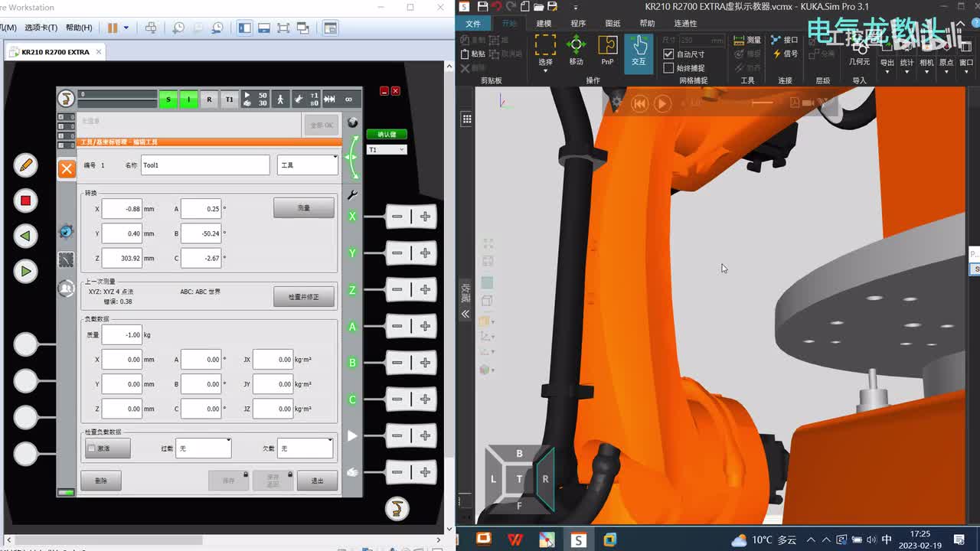The image size is (980, 551).
Task: Enter VMware full screen mode icon
Action: (283, 28)
